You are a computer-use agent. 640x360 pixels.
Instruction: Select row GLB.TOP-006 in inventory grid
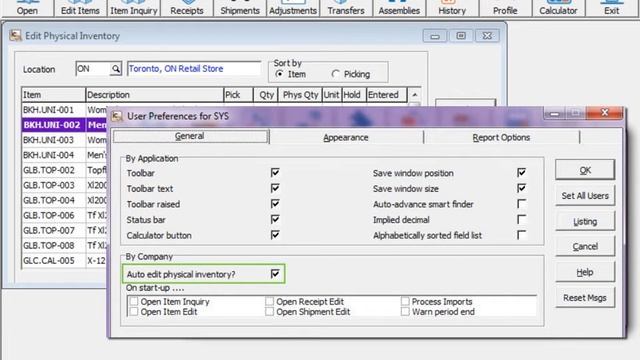click(x=64, y=215)
